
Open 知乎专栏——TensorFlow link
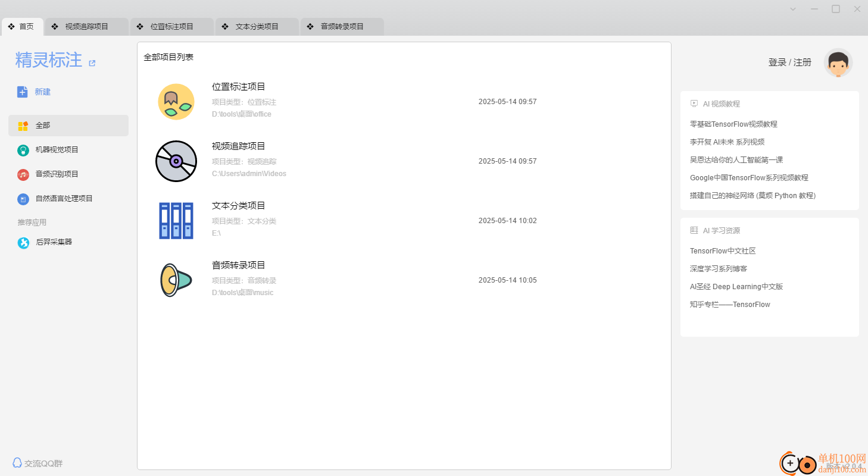coord(730,305)
